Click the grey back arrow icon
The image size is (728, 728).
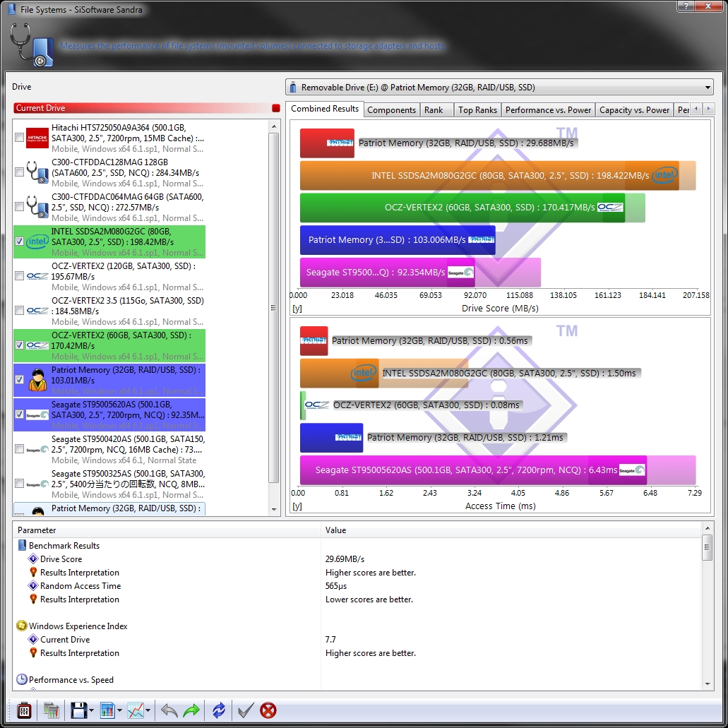click(169, 710)
